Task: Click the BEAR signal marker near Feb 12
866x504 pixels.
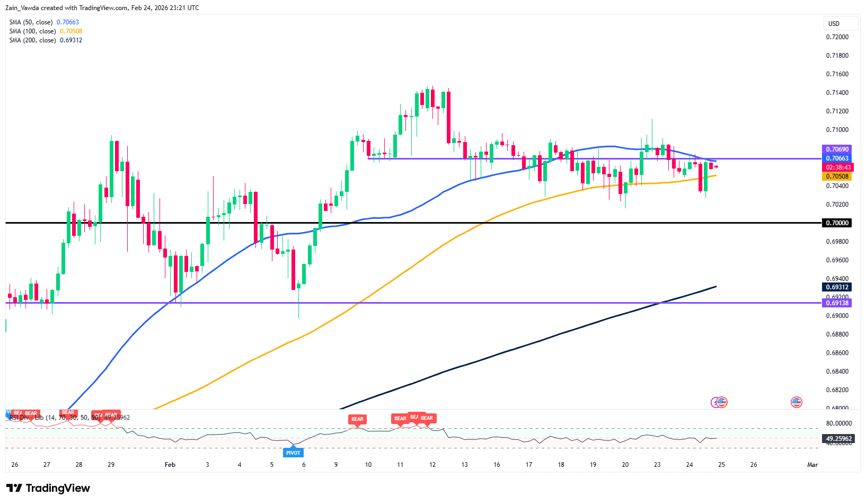Action: (x=426, y=419)
